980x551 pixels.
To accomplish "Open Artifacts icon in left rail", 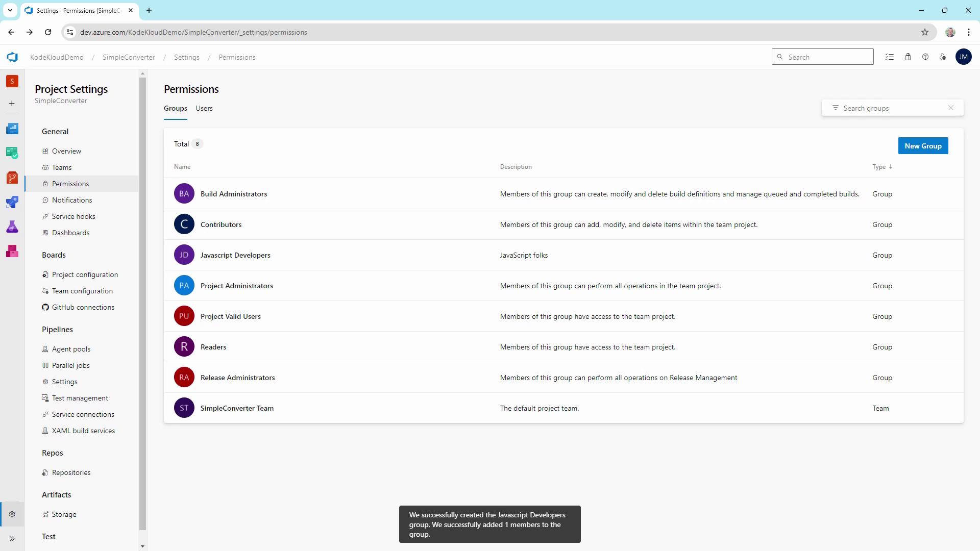I will point(12,251).
